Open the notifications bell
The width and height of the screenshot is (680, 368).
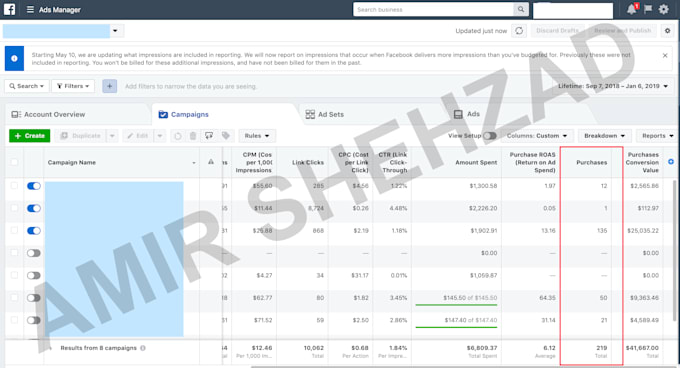(x=632, y=9)
